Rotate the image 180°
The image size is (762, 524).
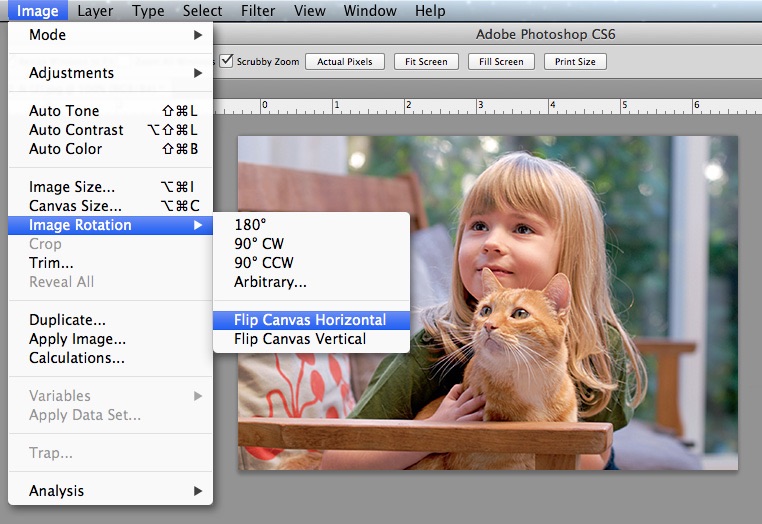pyautogui.click(x=251, y=225)
